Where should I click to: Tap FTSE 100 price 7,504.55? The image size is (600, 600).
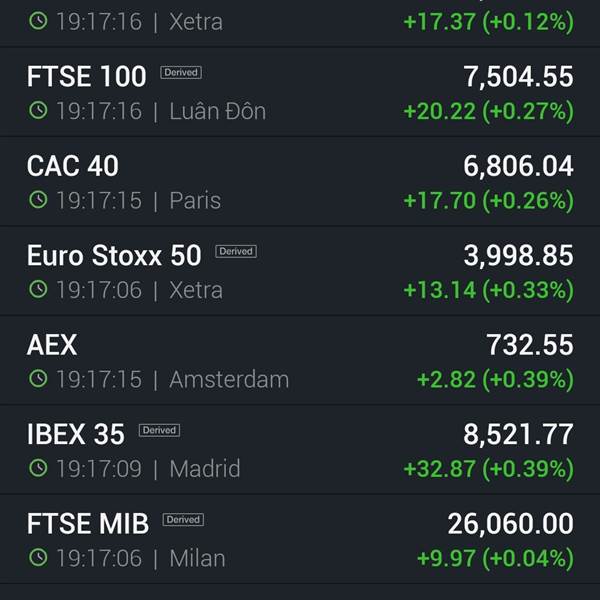(x=518, y=77)
